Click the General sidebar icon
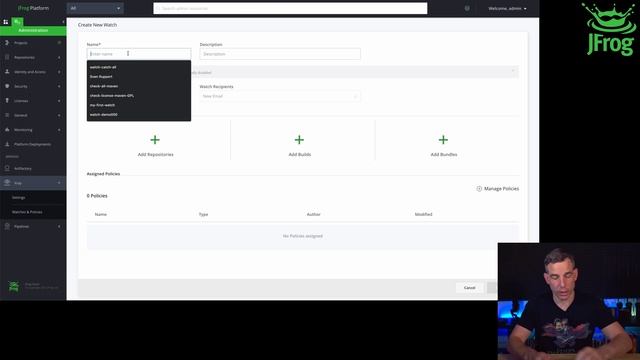Screen dimensions: 640x360 (7, 115)
